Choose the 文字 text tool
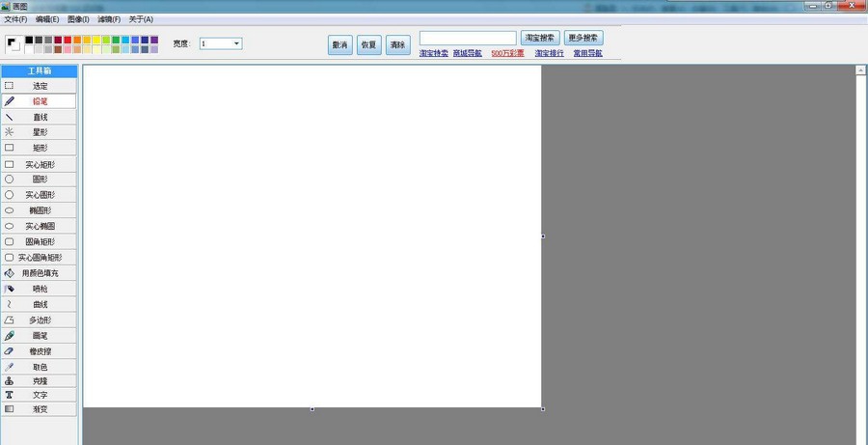The image size is (868, 445). 39,395
